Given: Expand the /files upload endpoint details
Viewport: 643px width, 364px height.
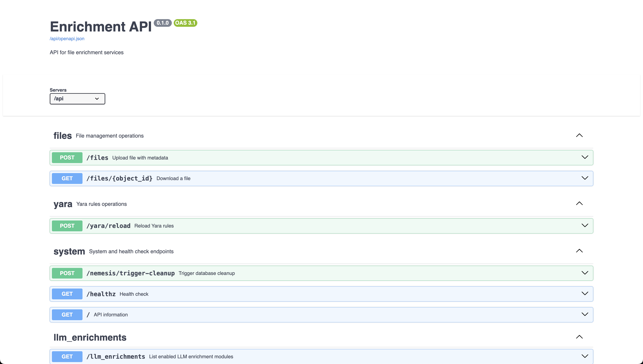Looking at the screenshot, I should pos(585,157).
